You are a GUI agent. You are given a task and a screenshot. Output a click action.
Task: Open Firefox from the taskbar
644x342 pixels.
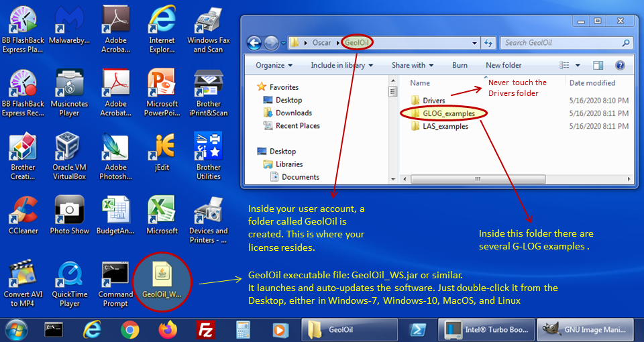pos(168,330)
